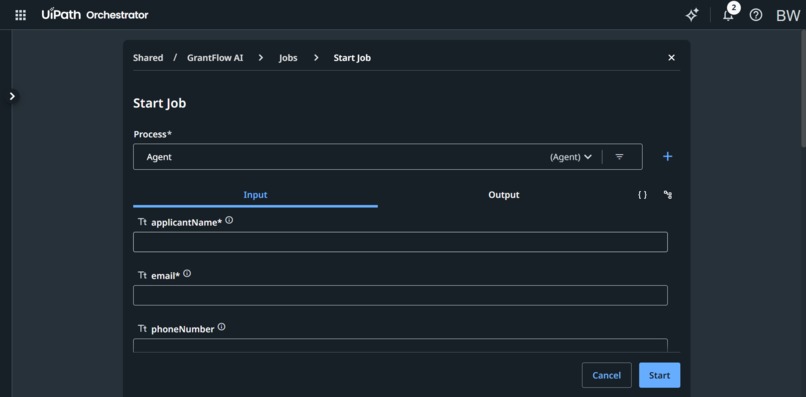
Task: Focus the email input field
Action: pyautogui.click(x=400, y=296)
